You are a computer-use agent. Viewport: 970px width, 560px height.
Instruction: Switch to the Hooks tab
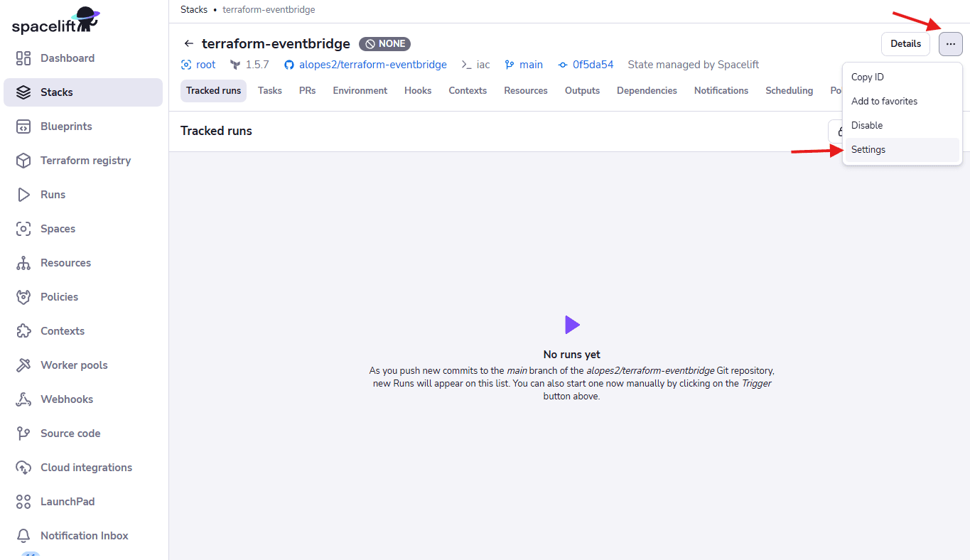[418, 91]
